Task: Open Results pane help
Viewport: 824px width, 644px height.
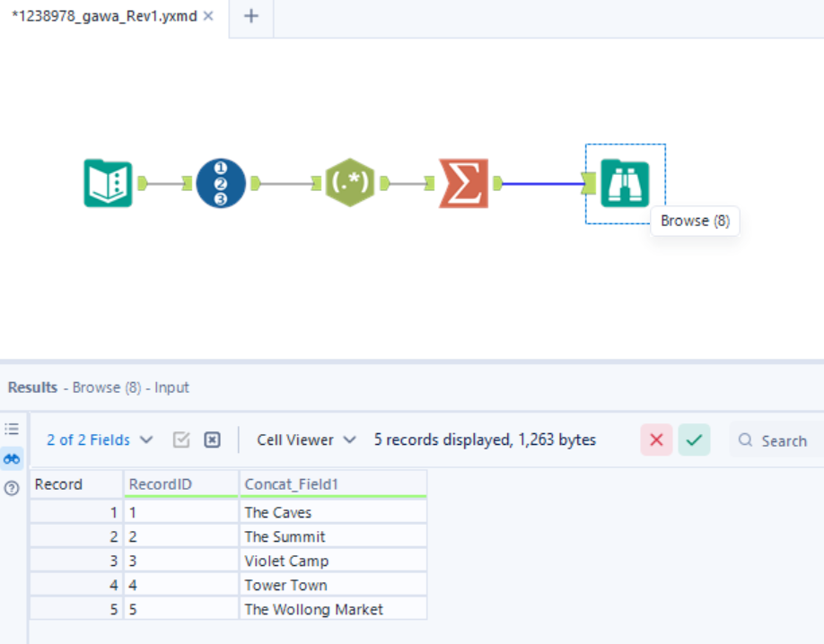Action: point(12,488)
